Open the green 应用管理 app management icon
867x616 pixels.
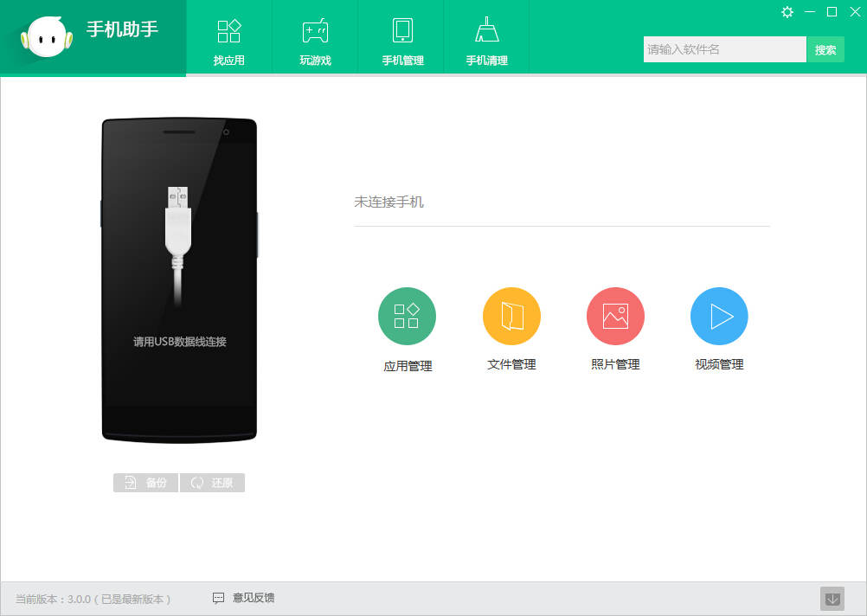coord(407,316)
